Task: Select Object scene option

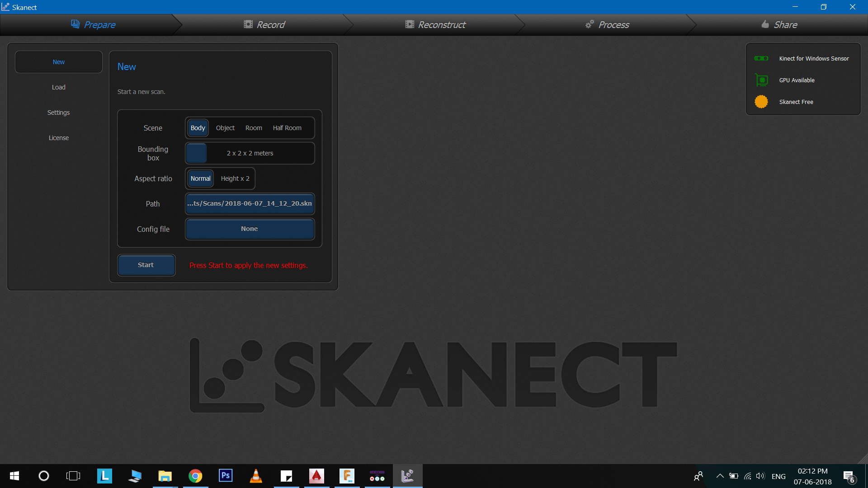Action: click(x=225, y=128)
